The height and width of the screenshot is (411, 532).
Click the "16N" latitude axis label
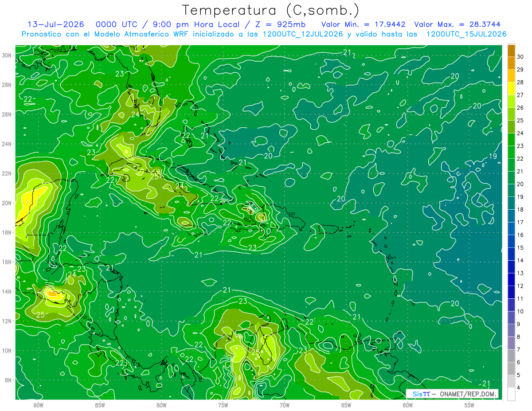click(7, 262)
